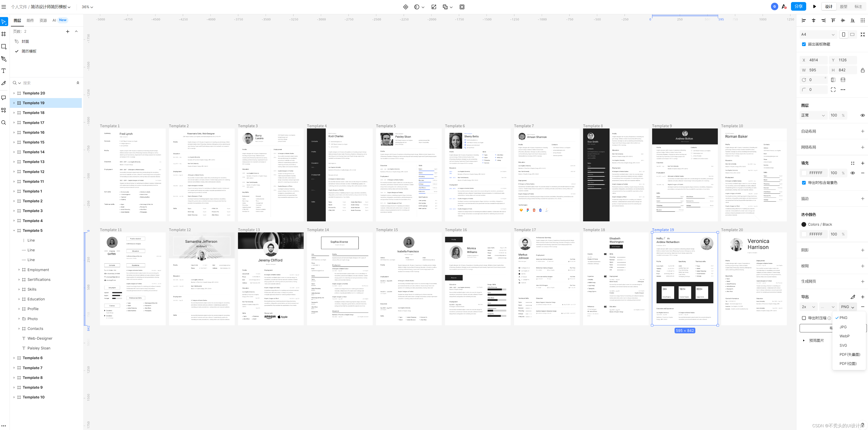Enable 输出时压缩 checkbox in export

(804, 318)
